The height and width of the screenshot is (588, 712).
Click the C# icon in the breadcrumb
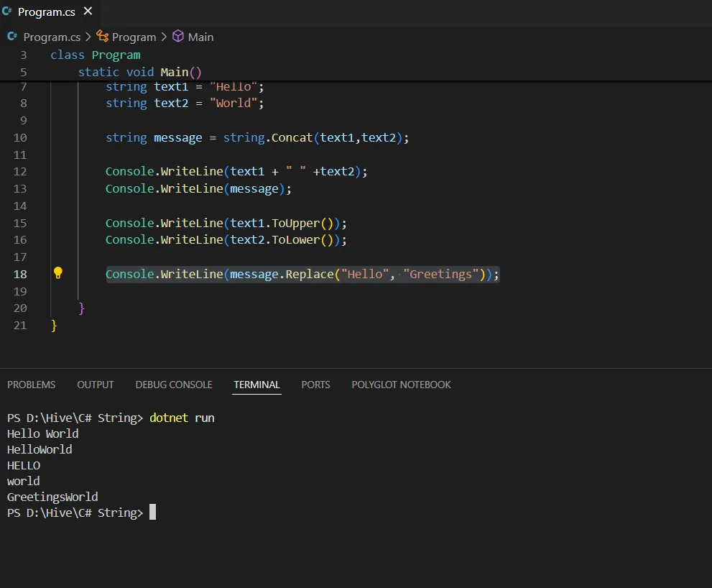pos(12,37)
